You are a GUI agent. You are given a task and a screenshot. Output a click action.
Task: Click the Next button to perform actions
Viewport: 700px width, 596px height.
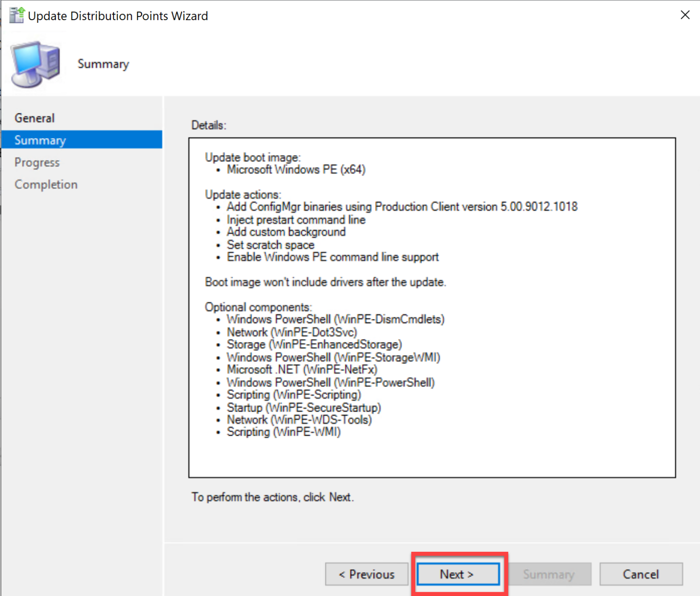[x=457, y=574]
